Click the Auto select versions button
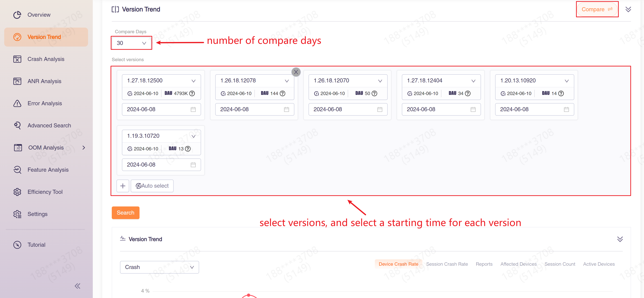Viewport: 644px width, 298px height. 152,186
